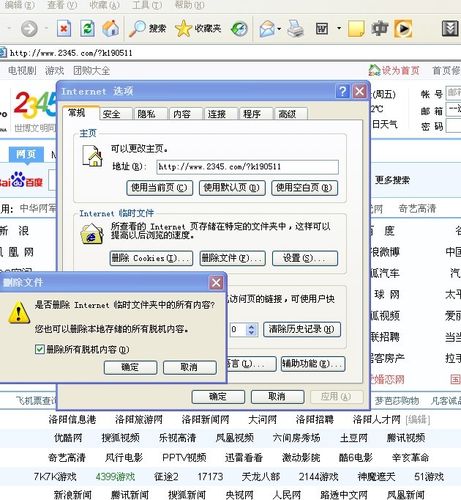Open the 收藏 menu
This screenshot has height=500, width=461.
click(104, 5)
